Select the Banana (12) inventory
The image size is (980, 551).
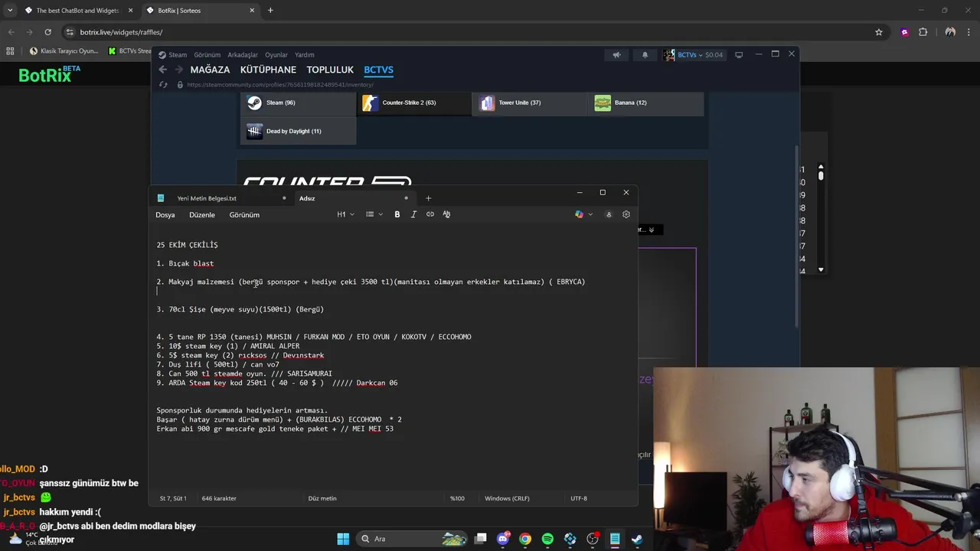[x=647, y=103]
